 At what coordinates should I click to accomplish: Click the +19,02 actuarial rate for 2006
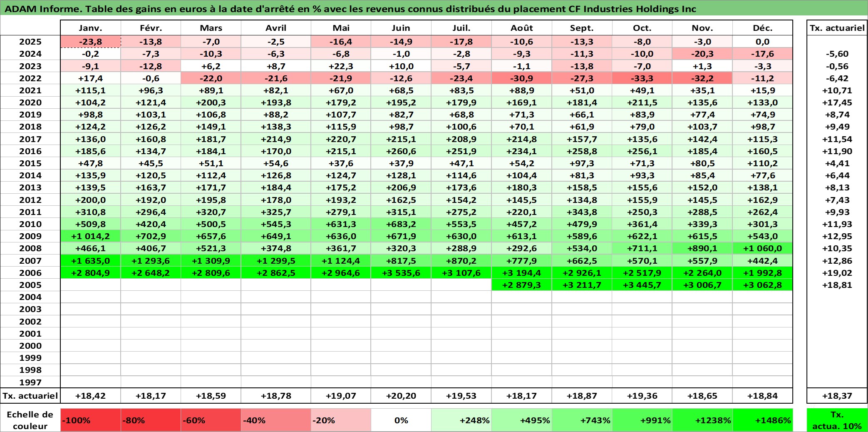837,273
